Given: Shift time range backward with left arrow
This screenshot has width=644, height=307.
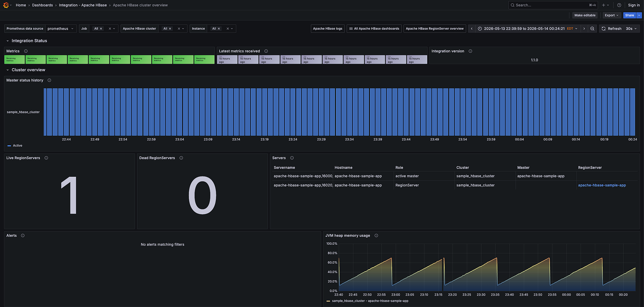Looking at the screenshot, I should (x=472, y=29).
